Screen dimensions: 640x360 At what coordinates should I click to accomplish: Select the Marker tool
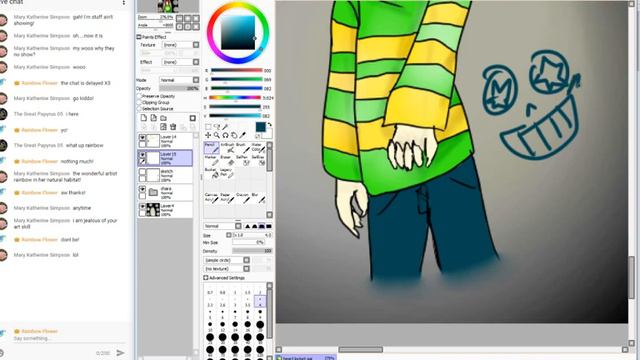(x=211, y=160)
